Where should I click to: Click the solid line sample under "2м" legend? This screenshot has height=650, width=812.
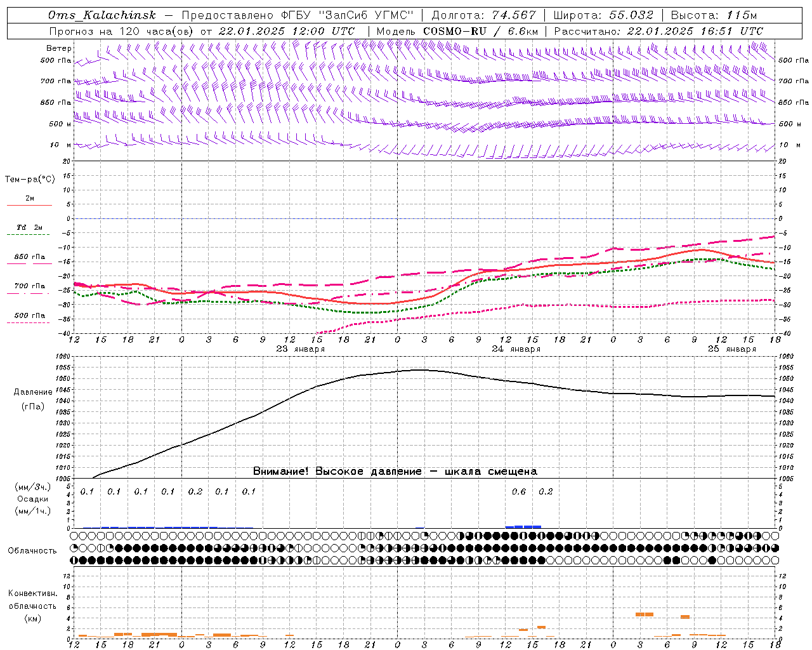click(29, 206)
